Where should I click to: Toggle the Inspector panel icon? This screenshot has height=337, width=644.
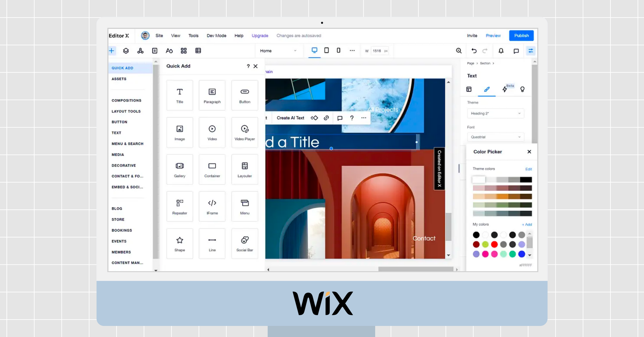[x=531, y=51]
